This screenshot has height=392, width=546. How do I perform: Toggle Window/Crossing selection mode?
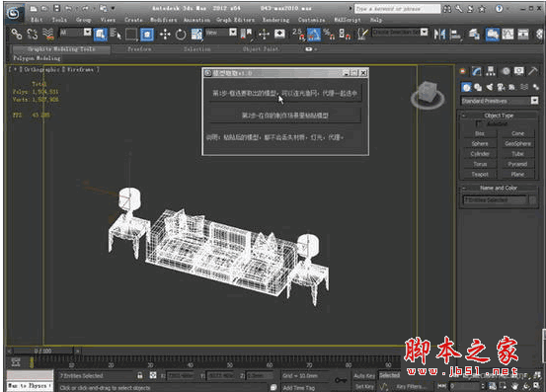[x=147, y=35]
